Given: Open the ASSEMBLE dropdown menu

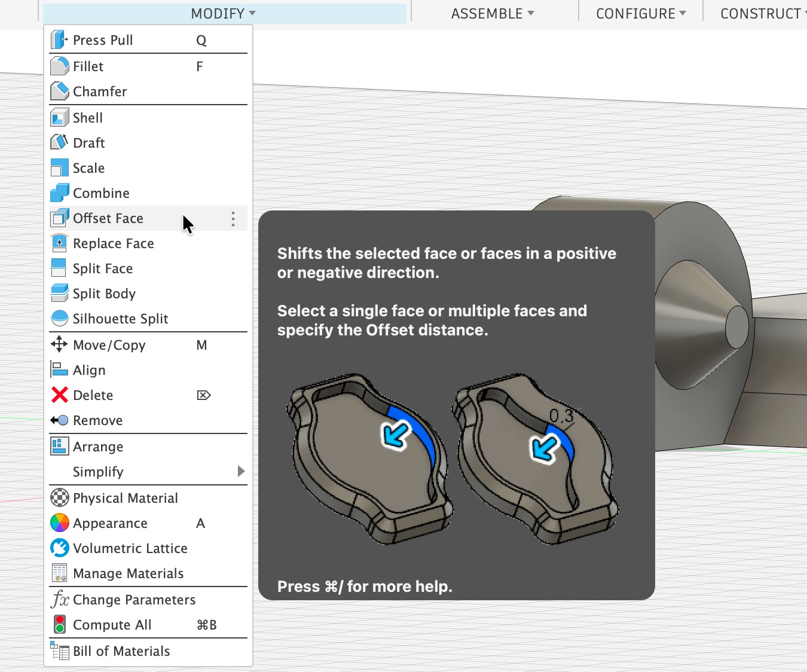Looking at the screenshot, I should click(x=493, y=13).
